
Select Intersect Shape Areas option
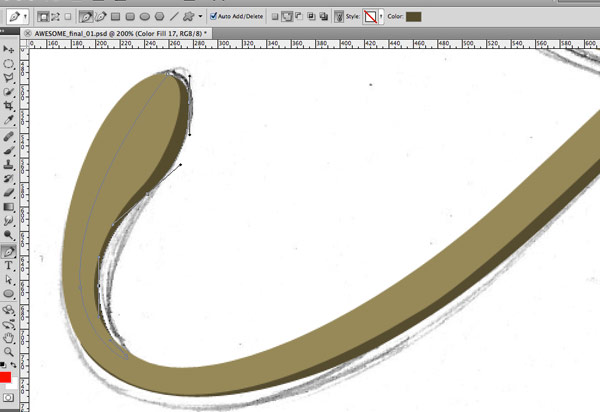point(311,16)
